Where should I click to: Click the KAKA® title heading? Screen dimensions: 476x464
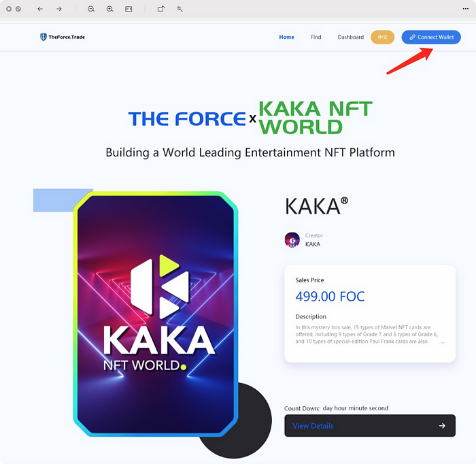tap(316, 206)
